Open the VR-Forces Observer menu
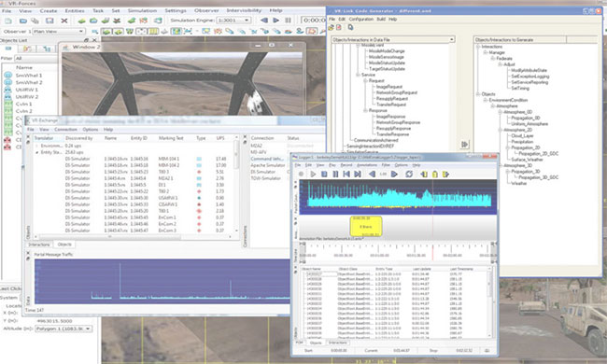 (x=205, y=10)
